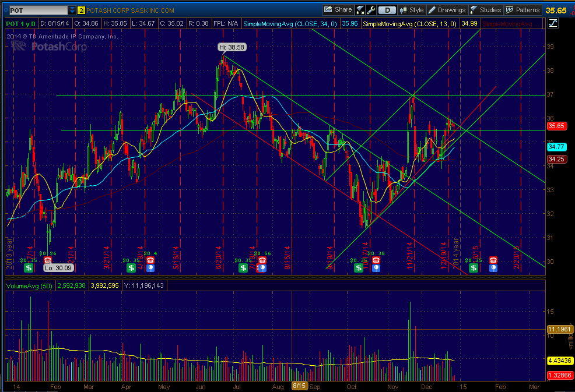Click the red 1.32866 volume tag
Viewport: 575px width, 392px height.
[559, 375]
